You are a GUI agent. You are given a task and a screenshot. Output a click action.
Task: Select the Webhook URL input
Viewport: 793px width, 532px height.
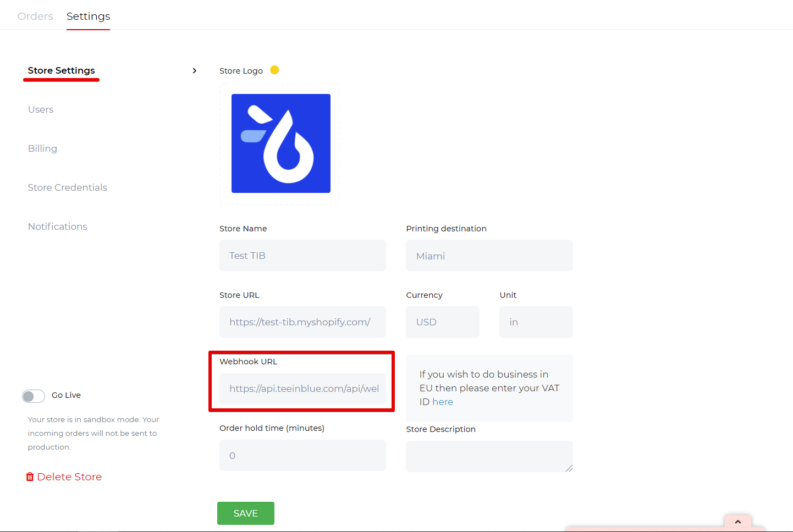point(302,389)
